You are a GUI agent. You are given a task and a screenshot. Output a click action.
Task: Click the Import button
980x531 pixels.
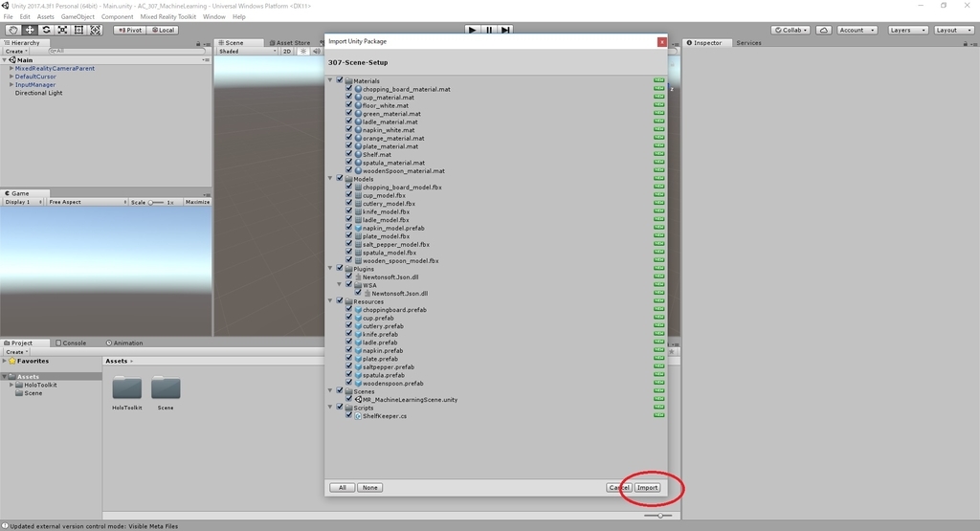[x=647, y=487]
